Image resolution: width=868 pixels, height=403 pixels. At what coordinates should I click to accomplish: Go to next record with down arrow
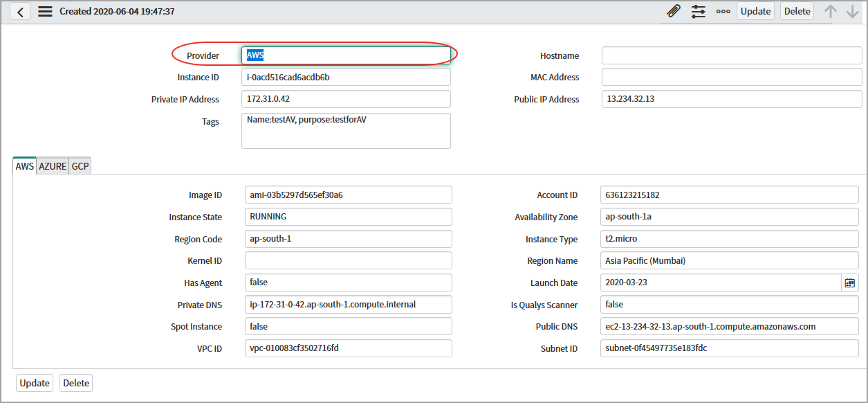[852, 11]
